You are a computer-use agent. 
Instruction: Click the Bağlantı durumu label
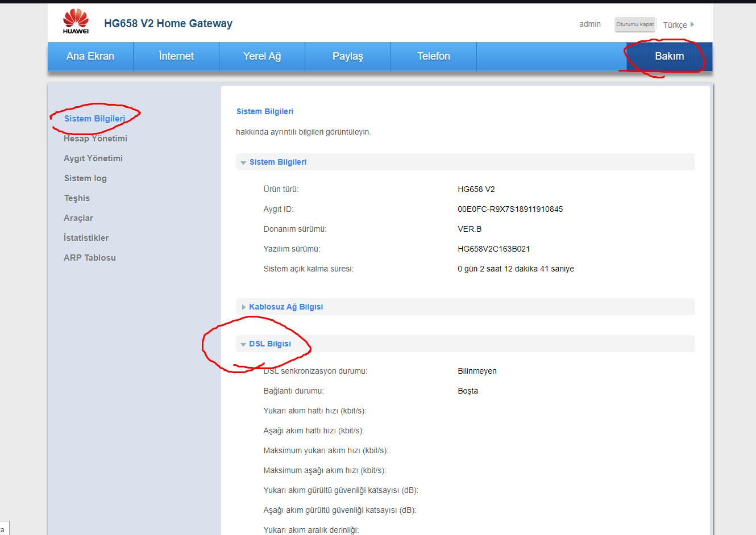[293, 391]
